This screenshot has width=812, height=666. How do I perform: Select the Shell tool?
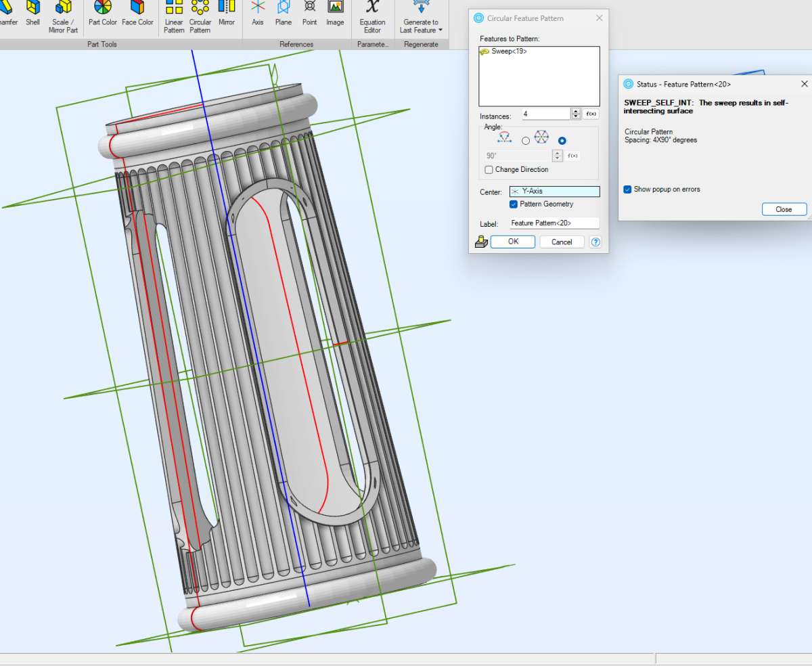coord(33,14)
